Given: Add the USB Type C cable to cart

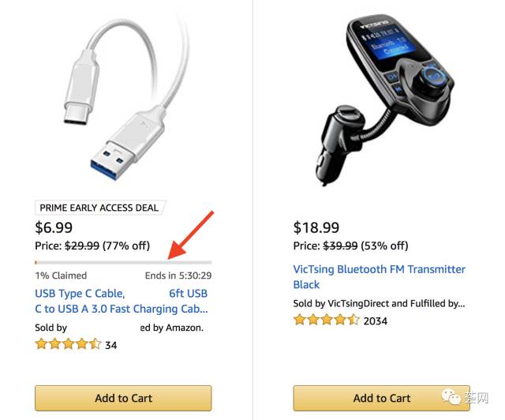Looking at the screenshot, I should [x=123, y=398].
